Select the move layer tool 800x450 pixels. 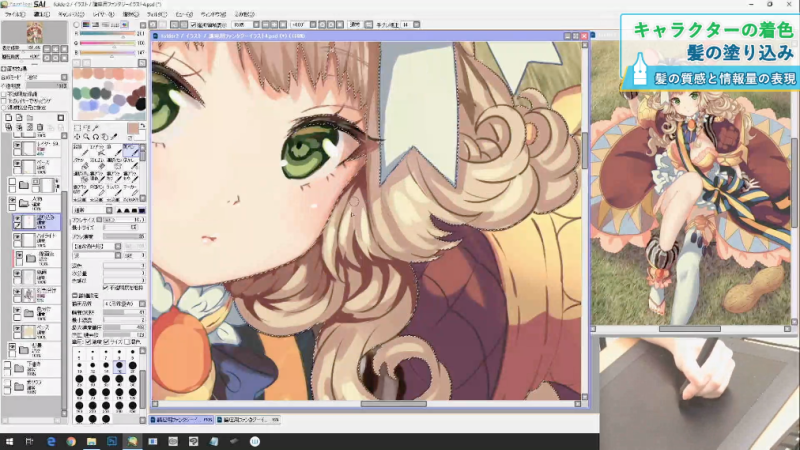pyautogui.click(x=78, y=137)
